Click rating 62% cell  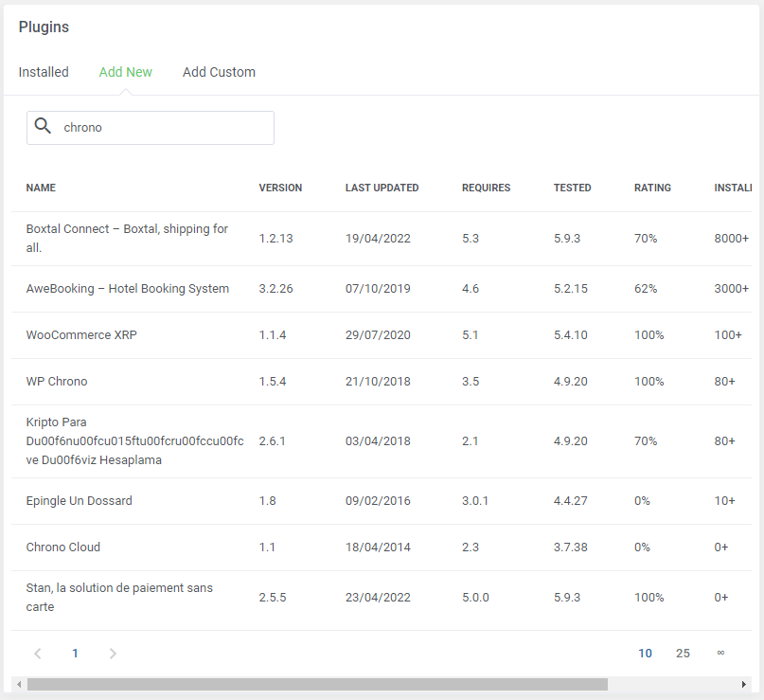(646, 289)
